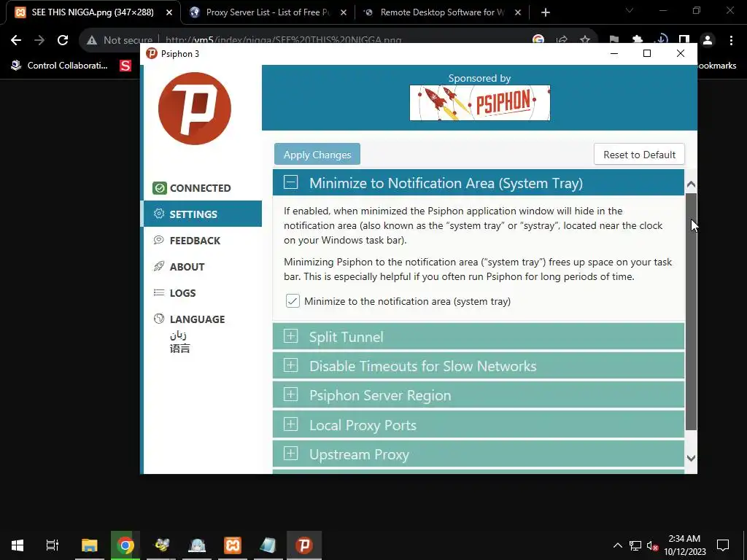Click the Language globe icon
The height and width of the screenshot is (560, 747).
point(159,319)
